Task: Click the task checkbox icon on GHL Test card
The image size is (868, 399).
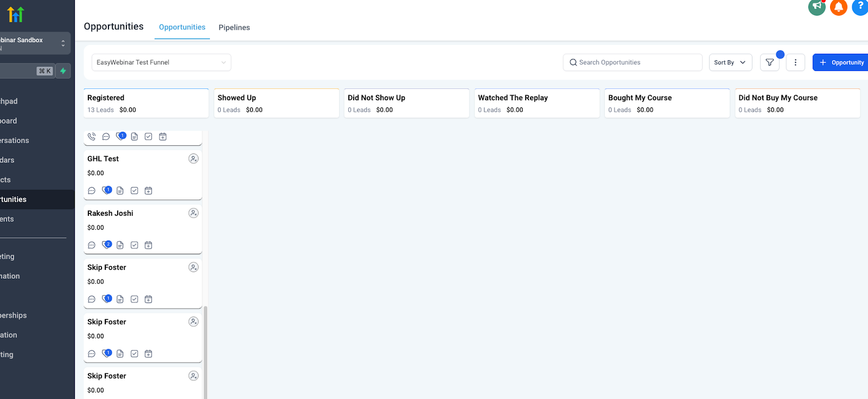Action: [135, 191]
